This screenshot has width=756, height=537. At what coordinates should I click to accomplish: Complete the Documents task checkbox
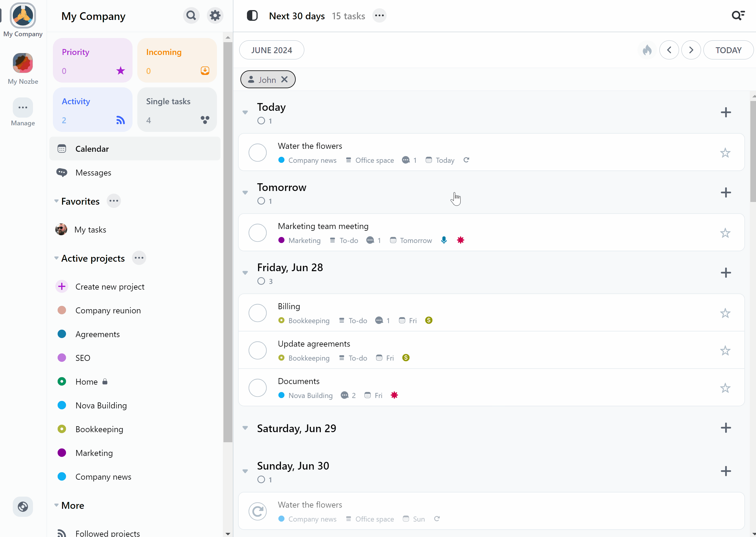(257, 388)
